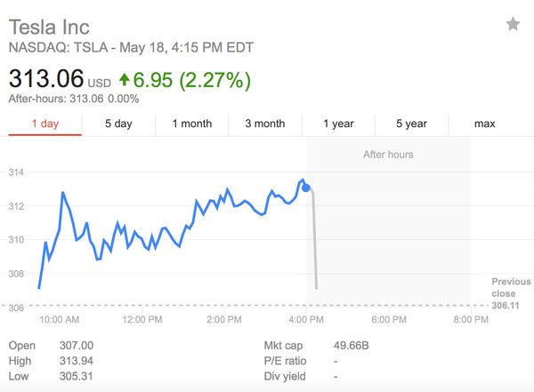
Task: Click the Previous close 306.11 label
Action: click(x=510, y=294)
